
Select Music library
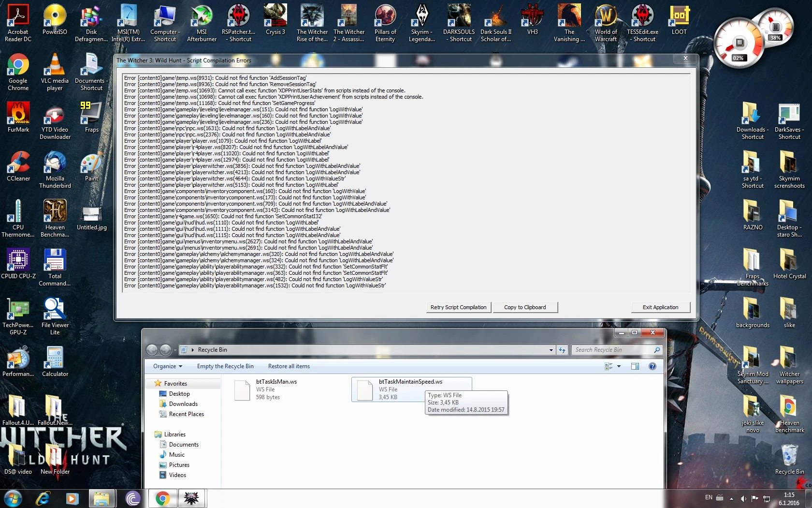[x=177, y=455]
